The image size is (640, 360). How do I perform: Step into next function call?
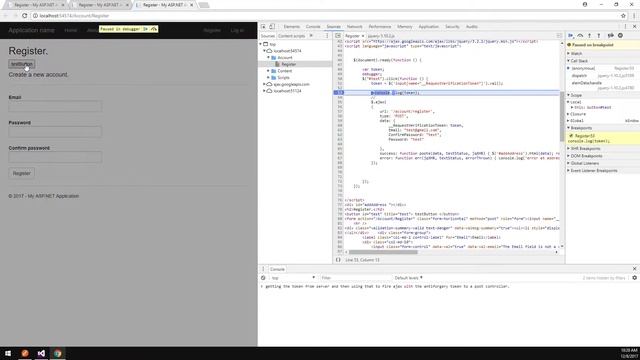[589, 36]
